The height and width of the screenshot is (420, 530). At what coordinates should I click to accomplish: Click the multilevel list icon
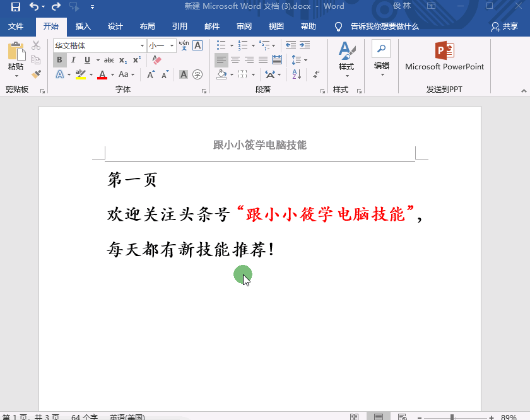pyautogui.click(x=264, y=45)
